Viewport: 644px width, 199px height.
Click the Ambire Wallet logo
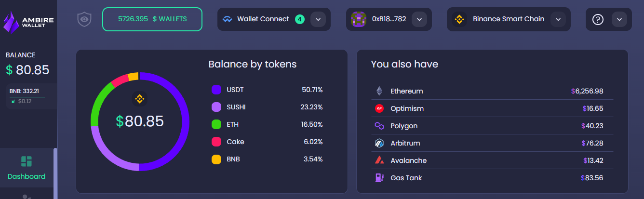pos(28,21)
